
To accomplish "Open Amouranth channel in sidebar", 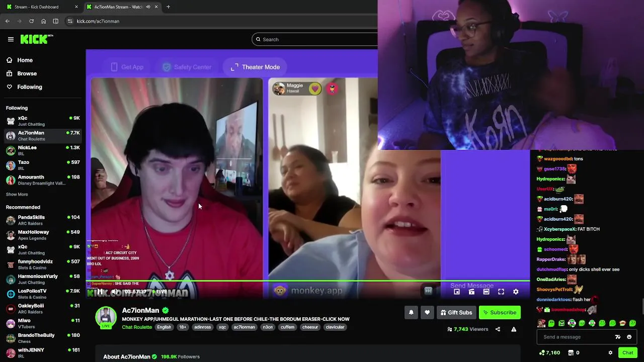I will point(43,180).
